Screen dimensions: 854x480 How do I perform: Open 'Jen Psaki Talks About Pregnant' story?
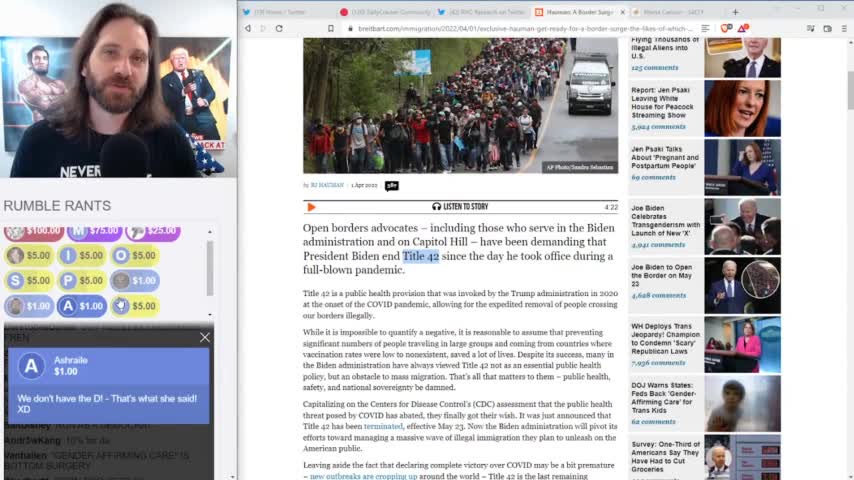point(664,157)
